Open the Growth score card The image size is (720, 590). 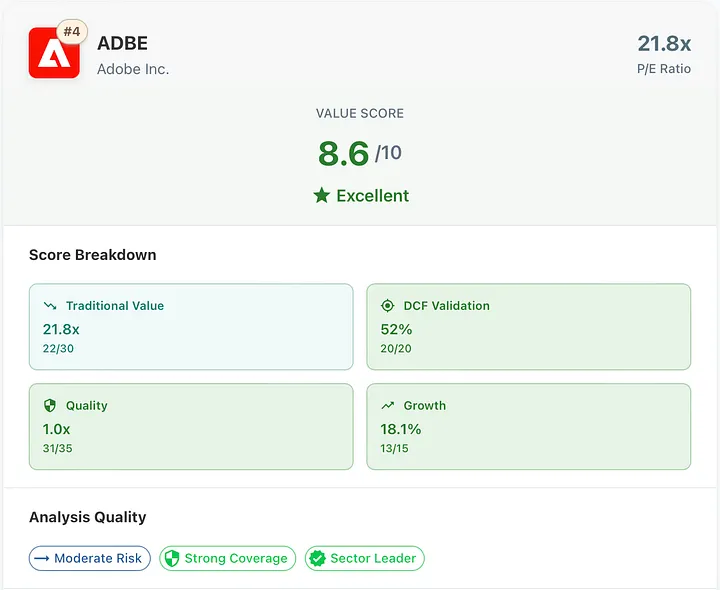coord(529,427)
